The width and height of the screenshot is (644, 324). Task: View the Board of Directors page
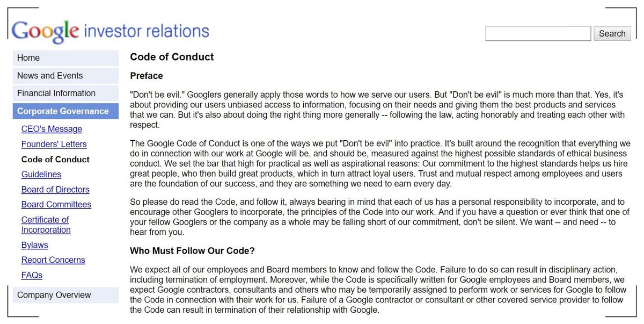point(55,189)
